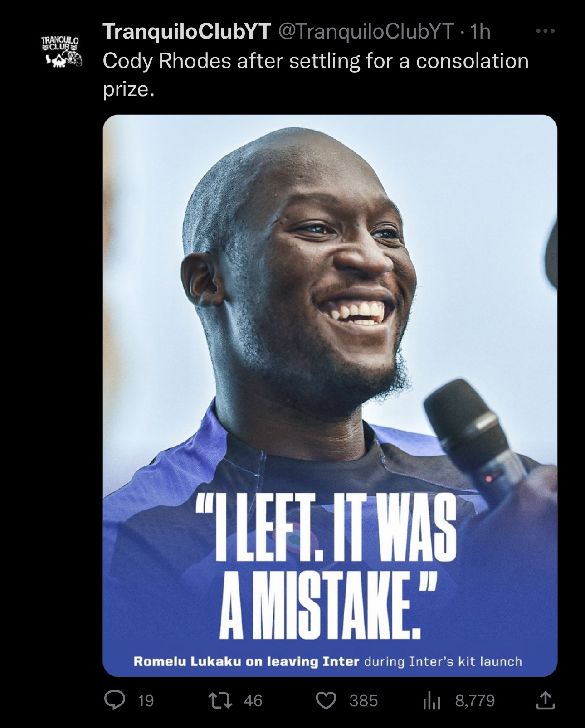This screenshot has height=728, width=585.
Task: Open the three-dot more options menu
Action: pos(545,31)
